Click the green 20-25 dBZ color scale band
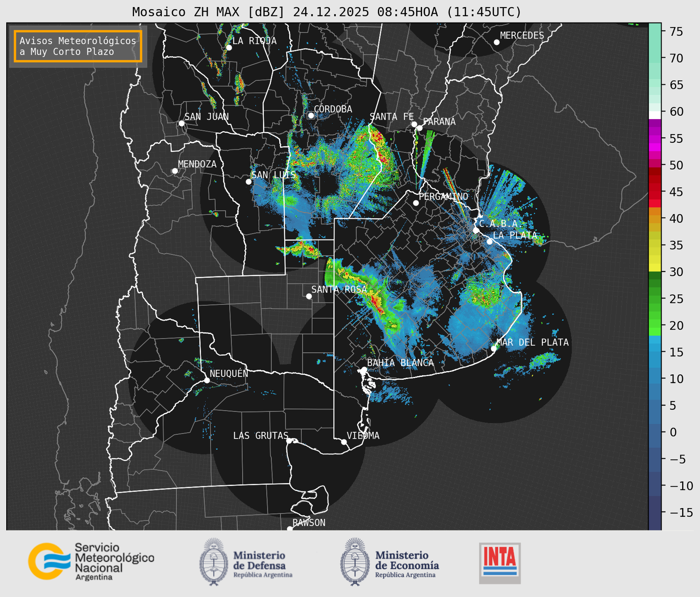700x597 pixels. point(655,311)
